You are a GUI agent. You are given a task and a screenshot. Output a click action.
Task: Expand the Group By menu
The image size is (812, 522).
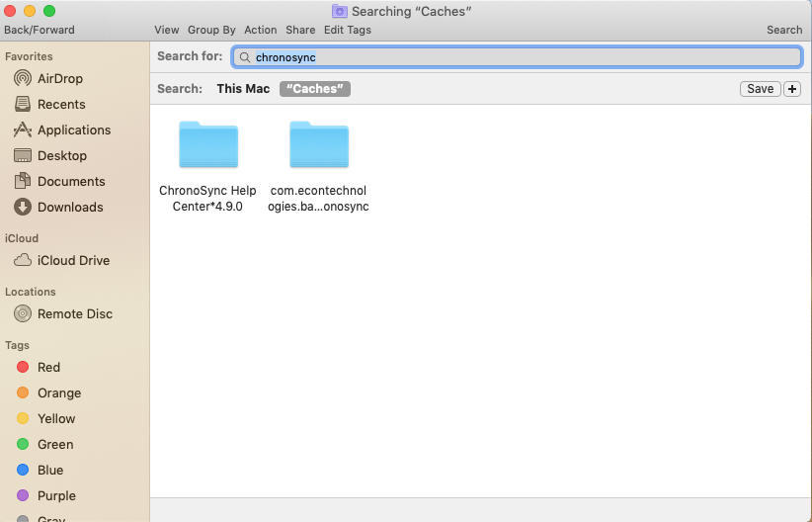pyautogui.click(x=211, y=30)
